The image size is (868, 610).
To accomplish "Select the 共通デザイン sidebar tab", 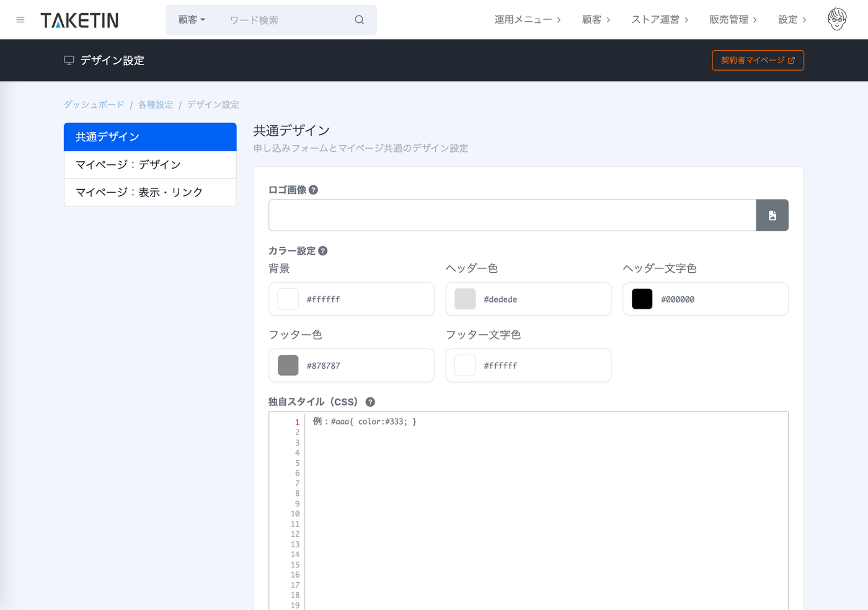I will point(150,137).
